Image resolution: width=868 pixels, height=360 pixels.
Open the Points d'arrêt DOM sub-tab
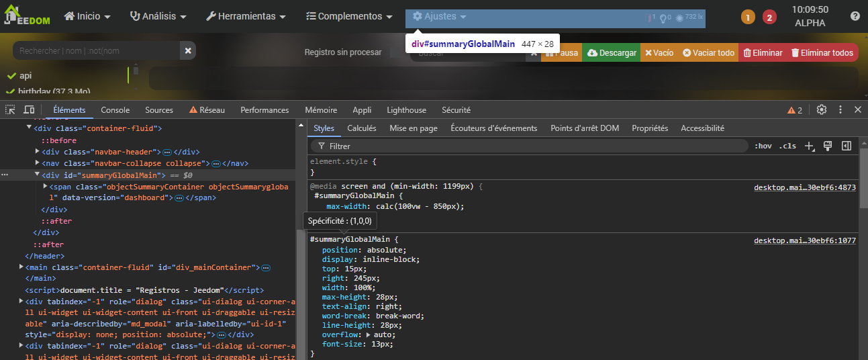click(585, 128)
